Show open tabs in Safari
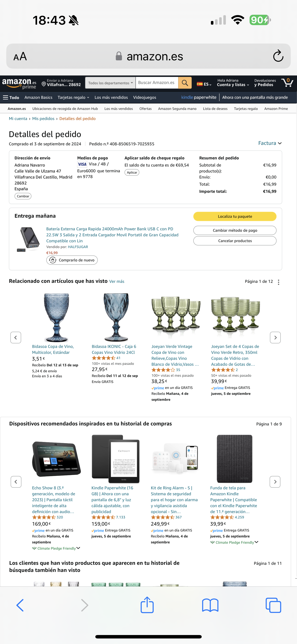Screen dimensions: 297x644 (x=273, y=605)
